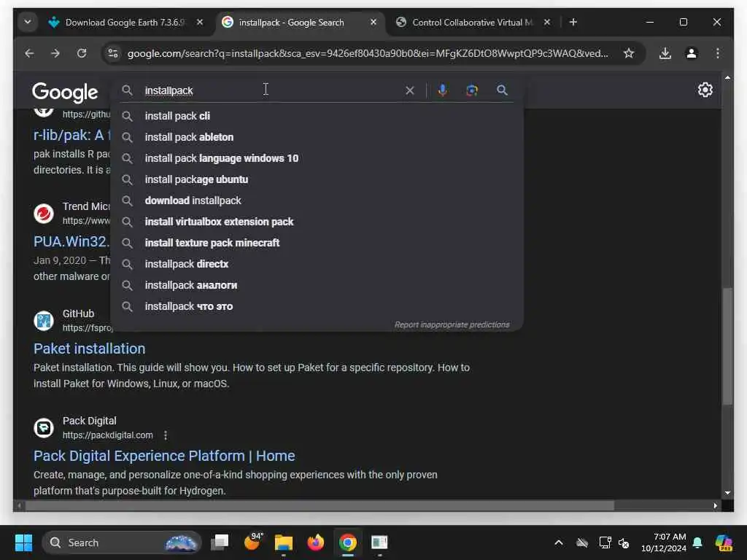The image size is (747, 560).
Task: Open the Paket installation result
Action: pyautogui.click(x=89, y=349)
